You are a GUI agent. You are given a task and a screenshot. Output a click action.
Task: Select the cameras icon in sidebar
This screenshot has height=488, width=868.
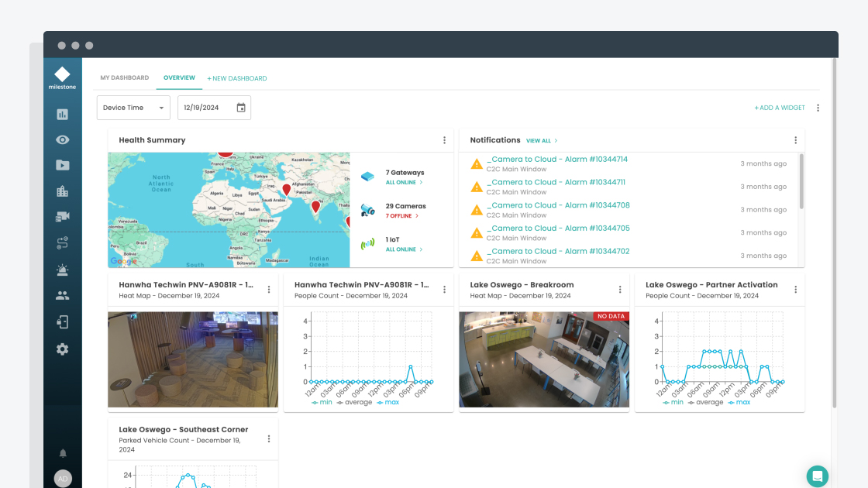[x=63, y=218]
